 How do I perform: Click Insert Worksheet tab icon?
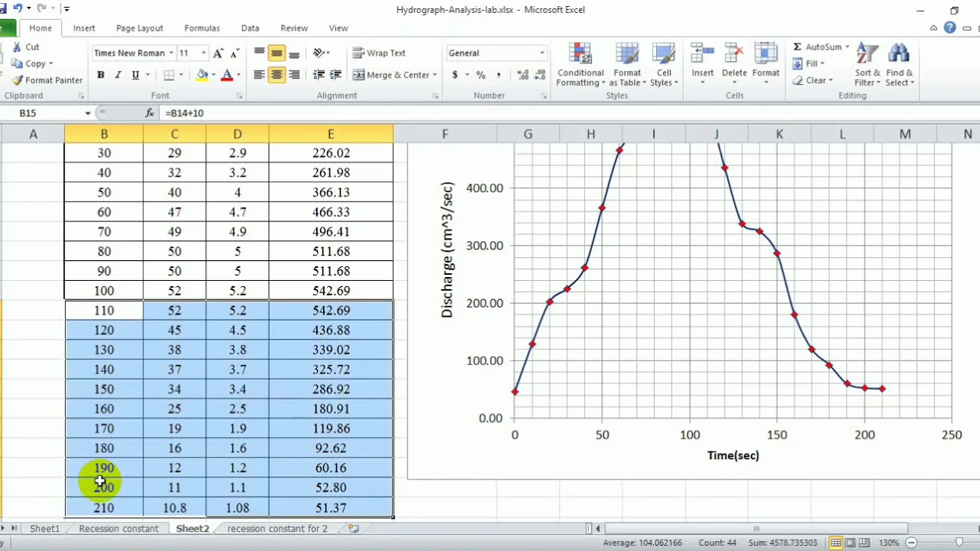point(353,528)
